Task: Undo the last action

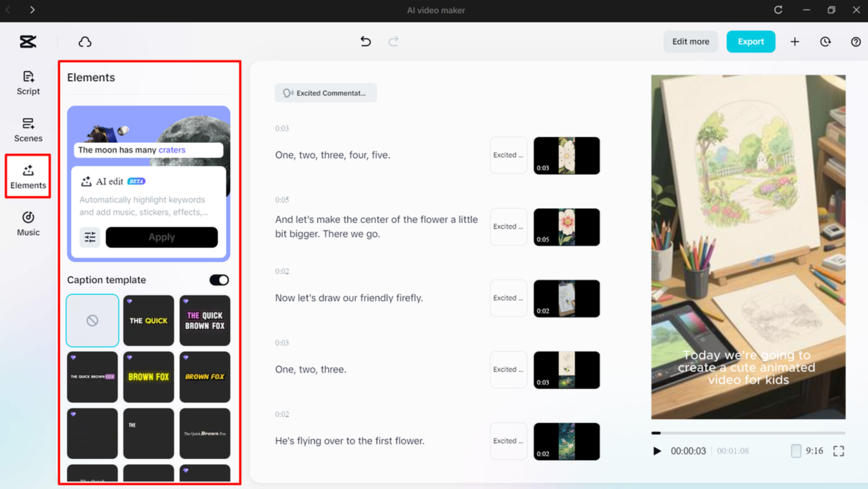Action: [x=366, y=41]
